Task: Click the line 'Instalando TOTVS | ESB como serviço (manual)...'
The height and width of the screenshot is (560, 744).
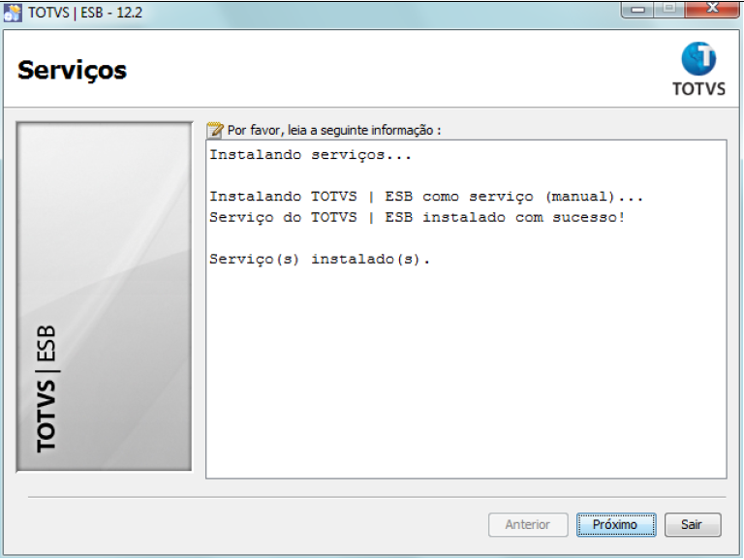Action: pos(426,197)
